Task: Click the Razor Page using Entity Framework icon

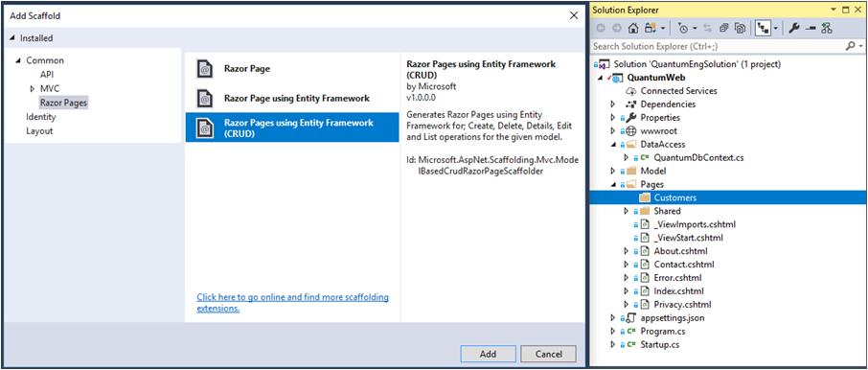Action: coord(205,99)
